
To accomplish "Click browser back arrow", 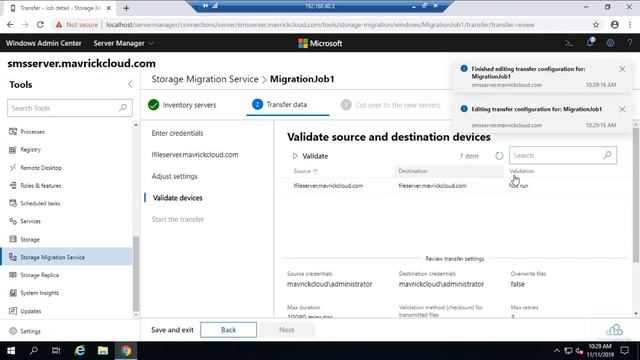I will (x=10, y=24).
